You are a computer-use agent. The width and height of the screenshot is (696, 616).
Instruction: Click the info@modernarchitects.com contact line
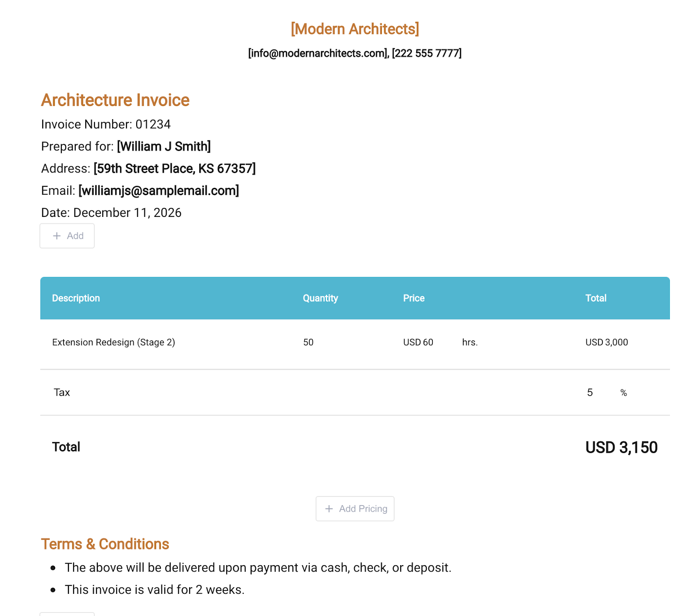pyautogui.click(x=355, y=53)
